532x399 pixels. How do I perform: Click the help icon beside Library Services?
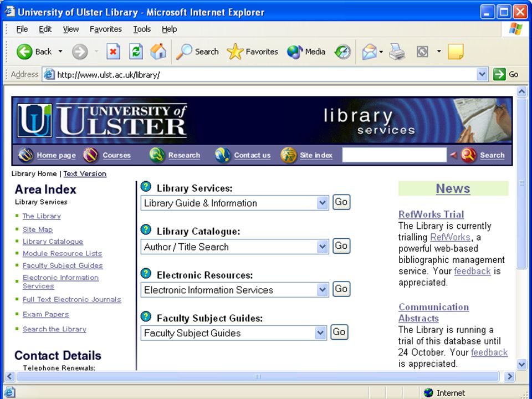coord(146,186)
